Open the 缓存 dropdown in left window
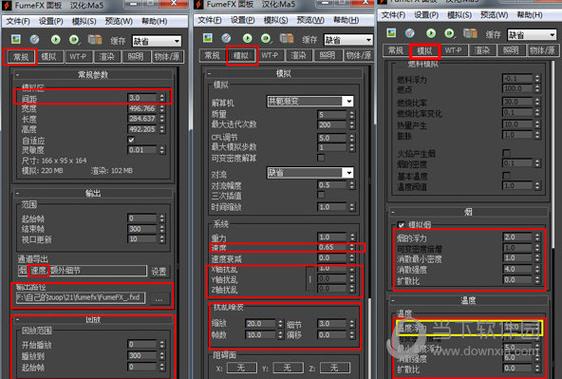This screenshot has width=562, height=379. tap(157, 41)
